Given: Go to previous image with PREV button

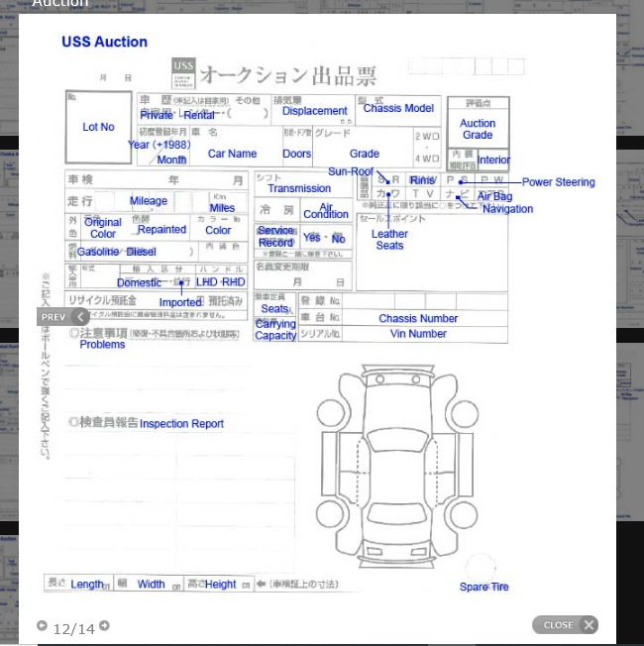Looking at the screenshot, I should click(63, 317).
